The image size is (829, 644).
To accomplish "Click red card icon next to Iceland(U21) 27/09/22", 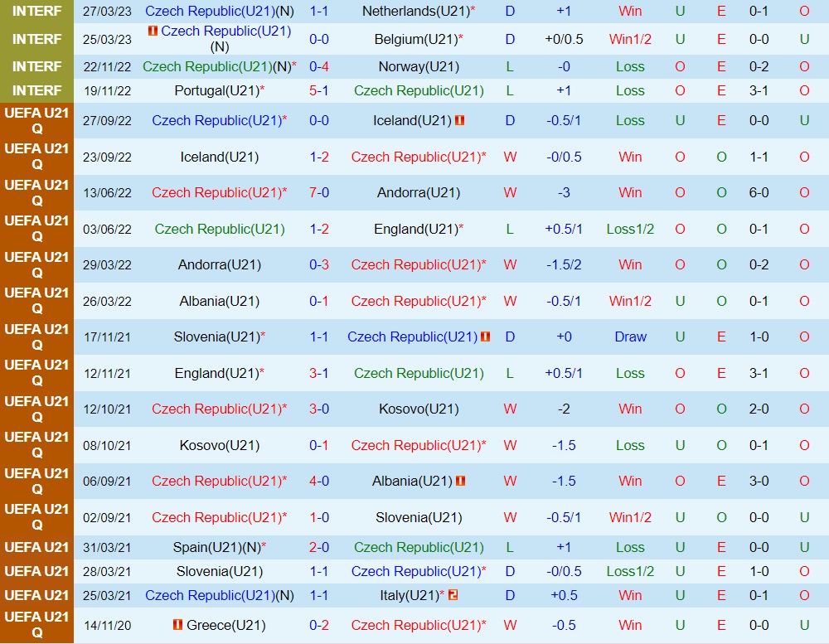I will tap(459, 120).
